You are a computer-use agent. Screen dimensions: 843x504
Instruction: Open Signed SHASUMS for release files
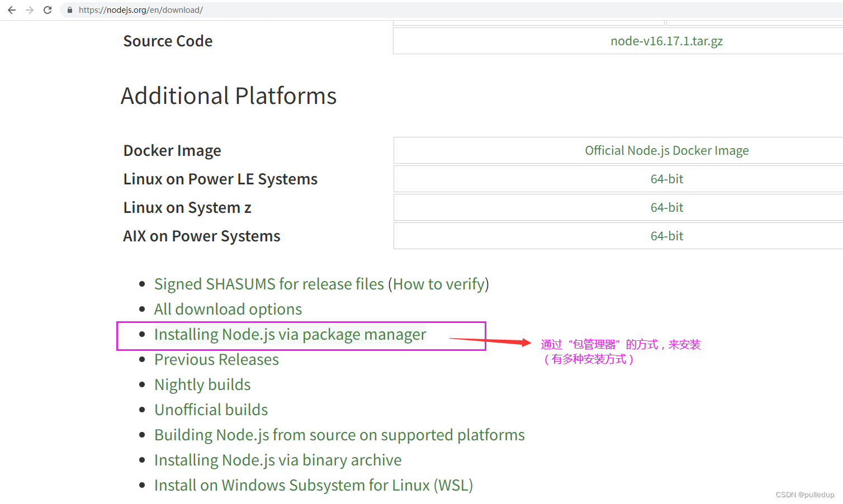pos(269,284)
